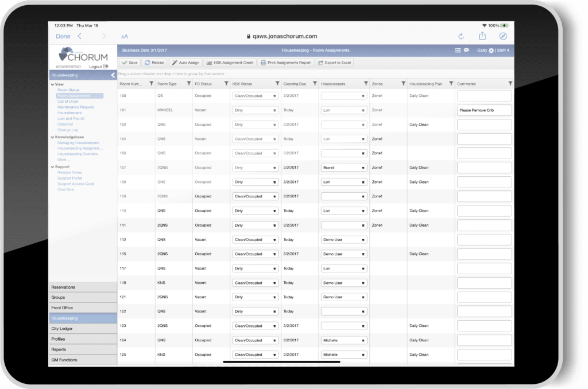
Task: Open the HSK Status column filter
Action: click(x=277, y=84)
